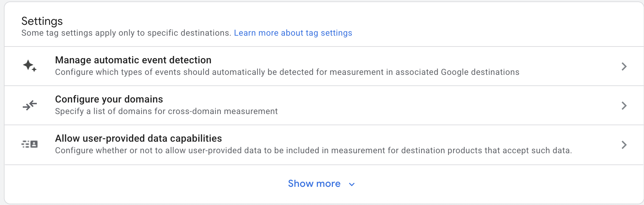Image resolution: width=644 pixels, height=205 pixels.
Task: Click cross-domain measurement description text
Action: [x=166, y=111]
